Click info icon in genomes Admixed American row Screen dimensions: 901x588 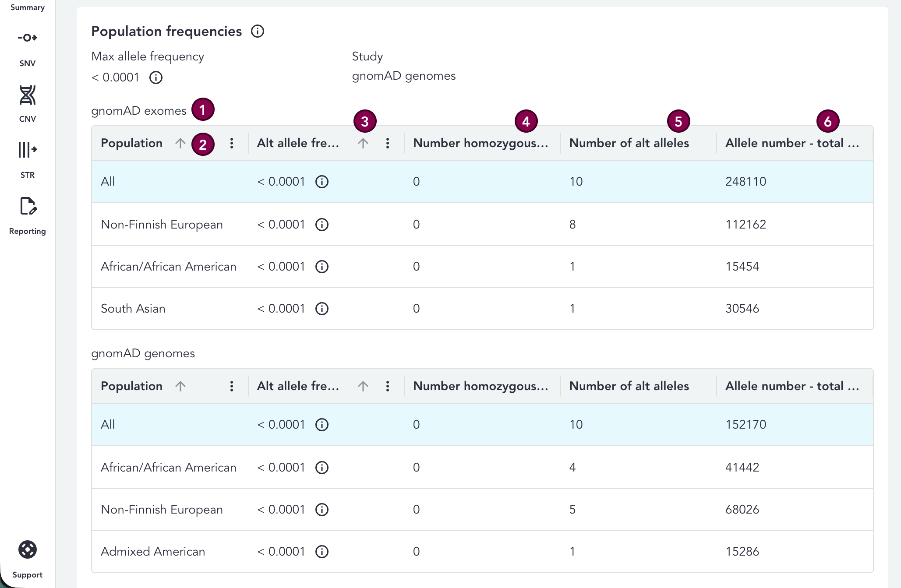(322, 552)
